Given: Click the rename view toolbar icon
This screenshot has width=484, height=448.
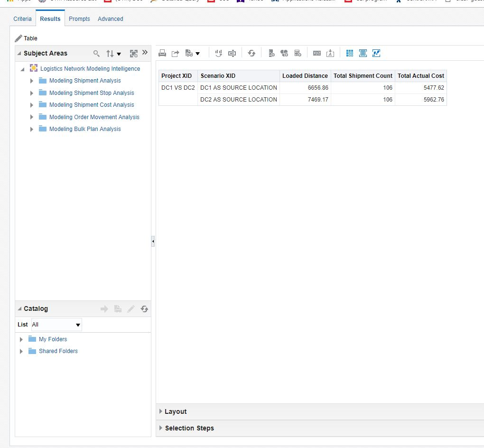Looking at the screenshot, I should (232, 53).
